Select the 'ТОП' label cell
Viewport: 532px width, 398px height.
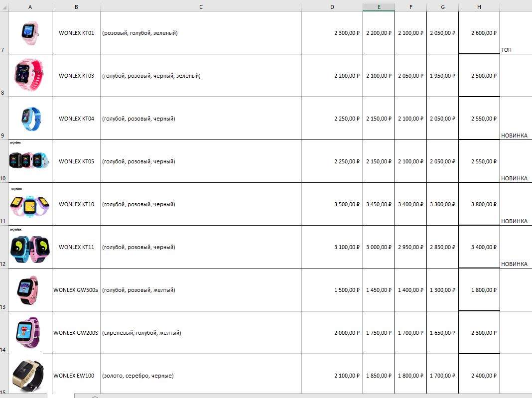[516, 32]
